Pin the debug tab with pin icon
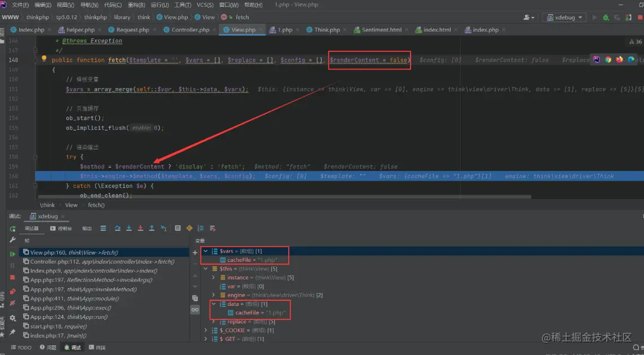Viewport: 644px width, 355px height. click(x=13, y=331)
